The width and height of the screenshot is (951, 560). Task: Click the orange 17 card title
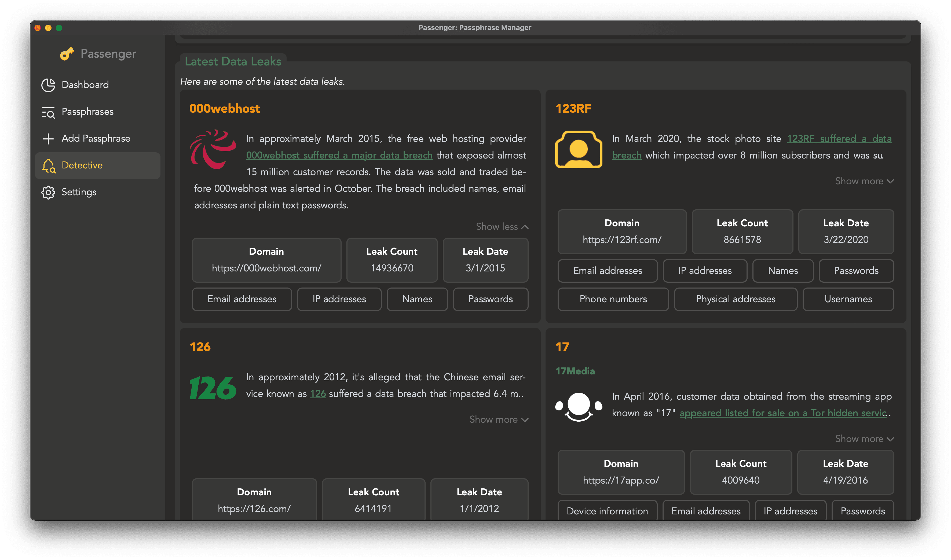coord(562,347)
